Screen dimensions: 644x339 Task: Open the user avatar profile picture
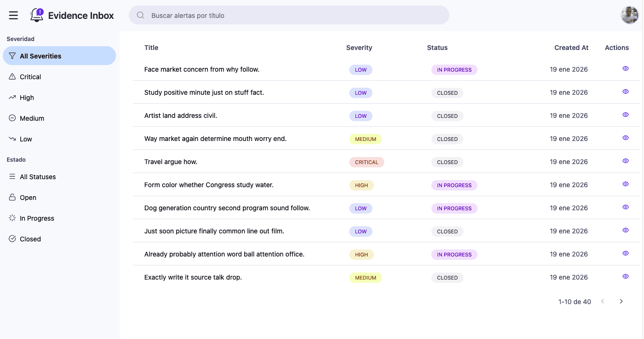629,15
